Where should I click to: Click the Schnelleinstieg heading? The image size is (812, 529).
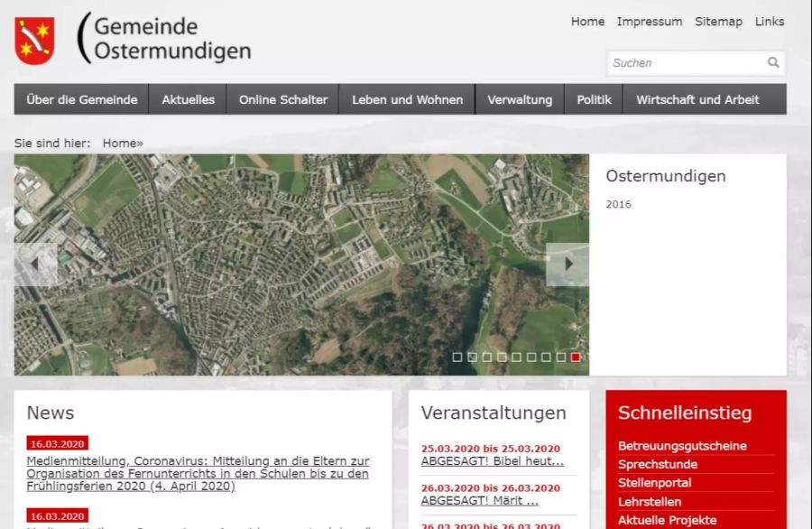pos(685,413)
